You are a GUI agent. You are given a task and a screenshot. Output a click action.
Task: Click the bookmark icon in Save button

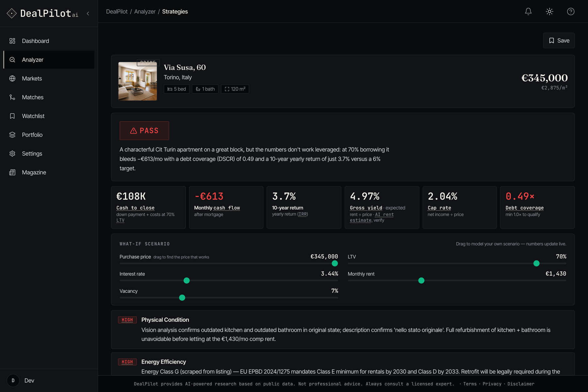(552, 41)
